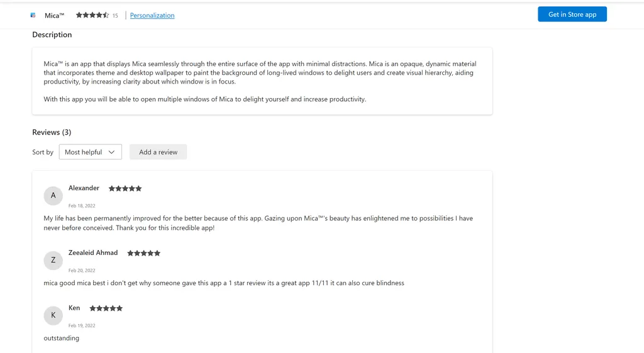Click the Mica™ app title in the header
644x353 pixels.
click(x=54, y=15)
